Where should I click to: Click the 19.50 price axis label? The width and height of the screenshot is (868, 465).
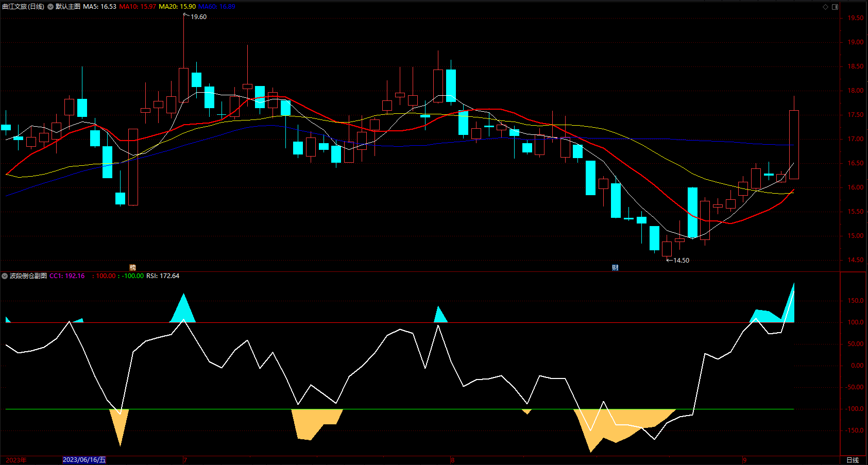pyautogui.click(x=856, y=18)
